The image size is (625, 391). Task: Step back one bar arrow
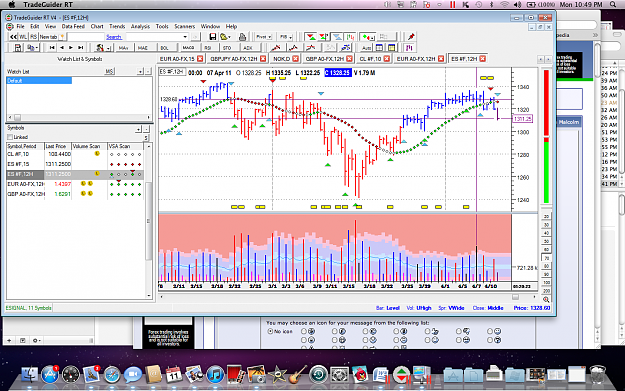coord(61,47)
